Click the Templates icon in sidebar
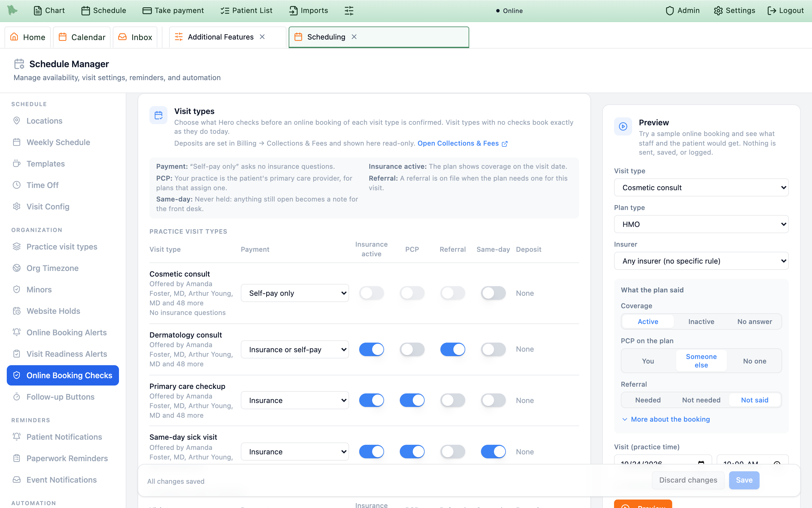This screenshot has width=812, height=508. pyautogui.click(x=16, y=164)
